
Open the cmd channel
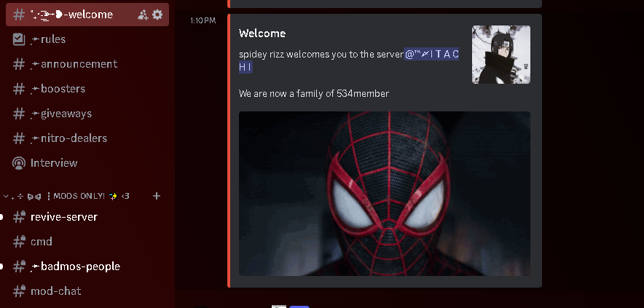coord(41,242)
